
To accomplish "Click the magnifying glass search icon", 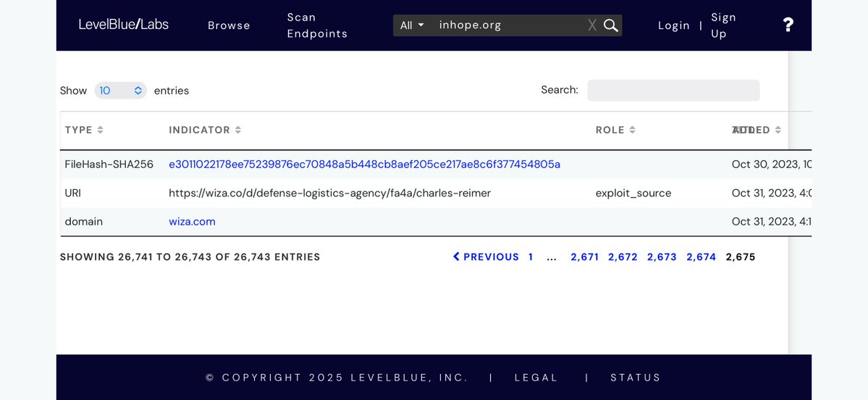I will (611, 25).
